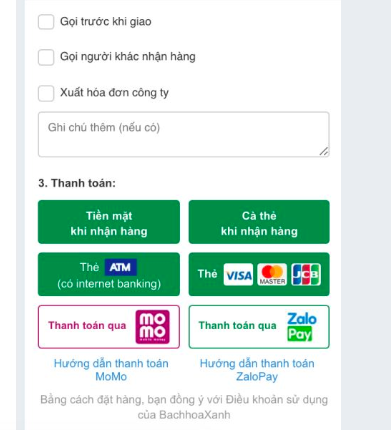Screen dimensions: 391x430
Task: Click the "Gọi trước khi giao" label text
Action: click(x=106, y=22)
